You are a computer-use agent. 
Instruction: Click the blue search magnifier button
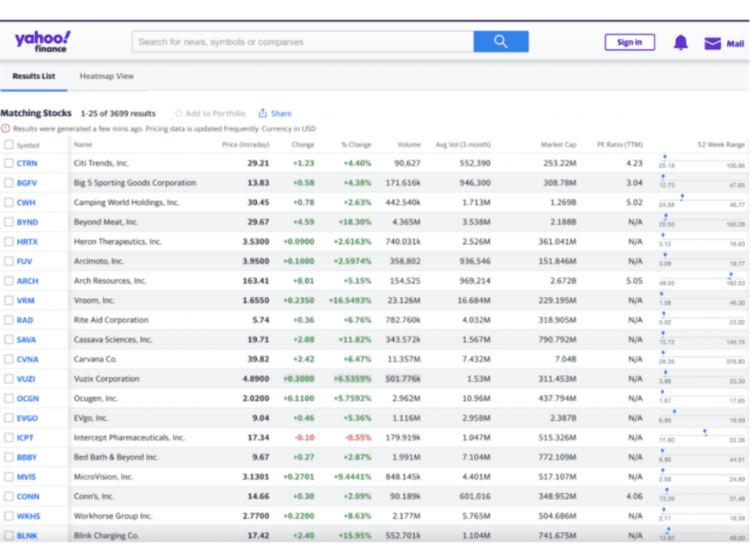pyautogui.click(x=501, y=42)
